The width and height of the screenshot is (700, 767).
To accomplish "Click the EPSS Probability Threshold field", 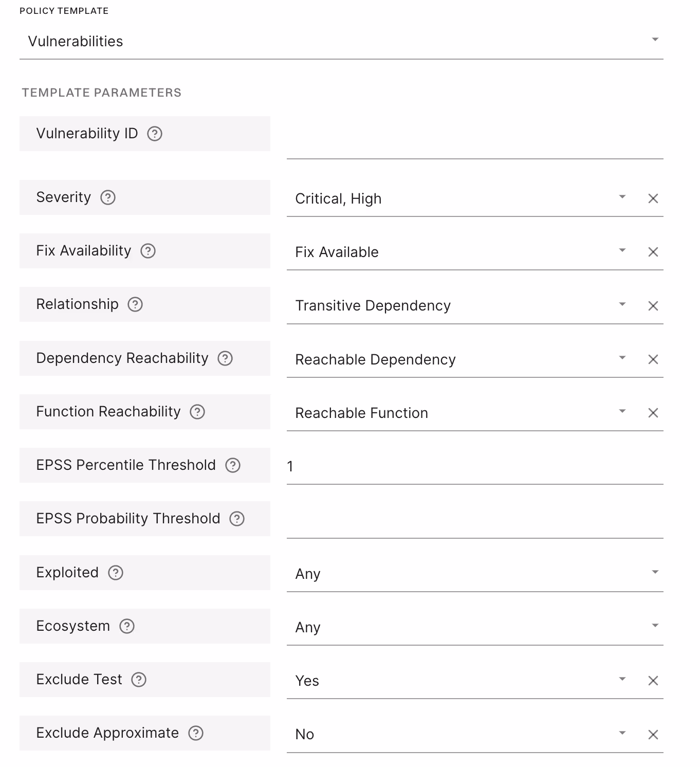I will [x=475, y=520].
